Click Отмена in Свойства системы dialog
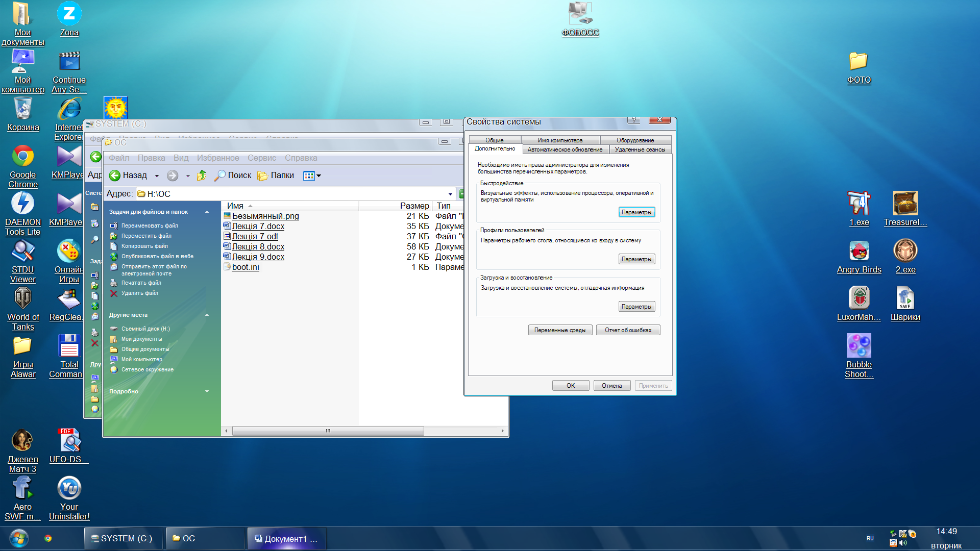This screenshot has width=980, height=551. tap(611, 386)
